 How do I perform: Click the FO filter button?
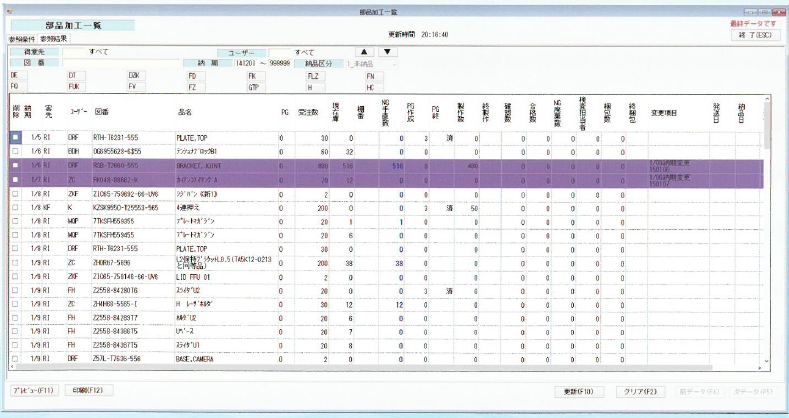[19, 87]
